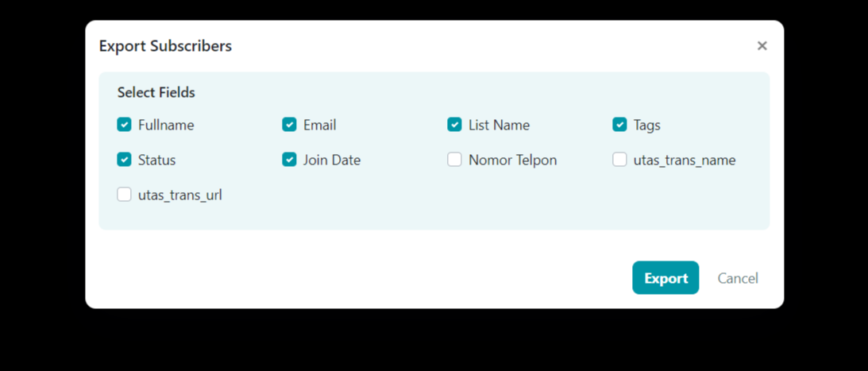Click the 'Email' label text
Screen dimensions: 868x371
[319, 125]
